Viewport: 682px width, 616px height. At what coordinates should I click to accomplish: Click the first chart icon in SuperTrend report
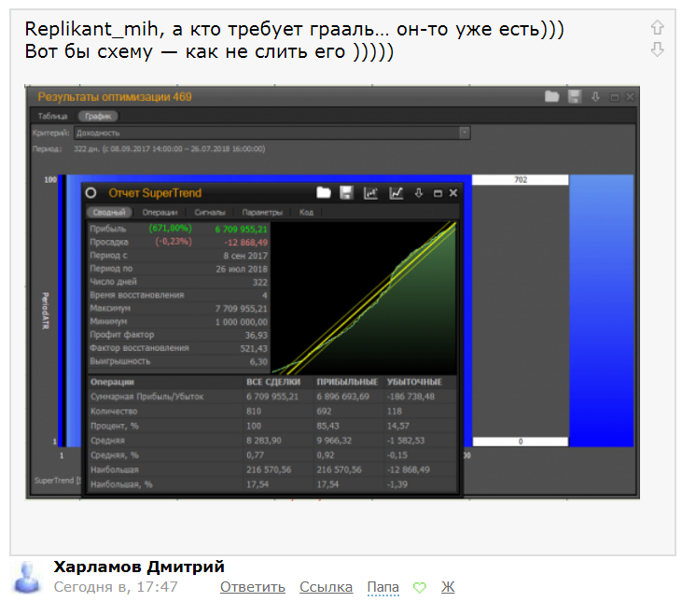pos(370,193)
